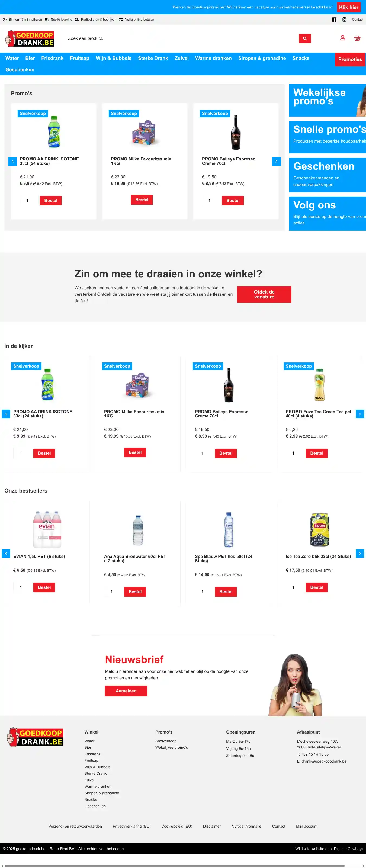Open the shopping basket icon

tap(357, 38)
